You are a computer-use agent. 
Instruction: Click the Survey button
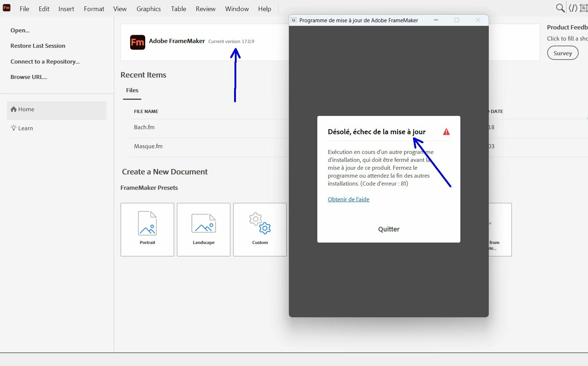click(563, 53)
